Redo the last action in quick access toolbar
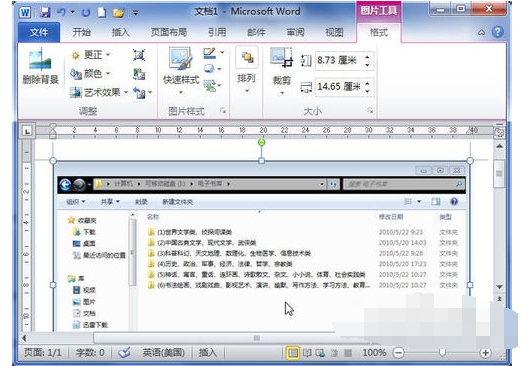This screenshot has width=528, height=366. 86,13
